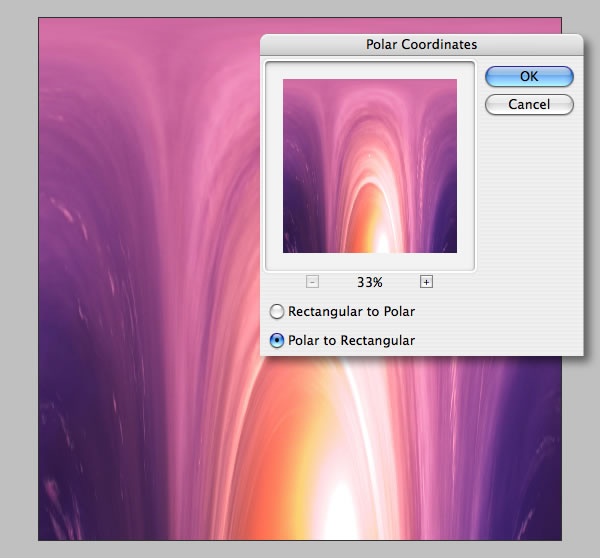
Task: Confirm the filter with the OK button
Action: point(529,76)
